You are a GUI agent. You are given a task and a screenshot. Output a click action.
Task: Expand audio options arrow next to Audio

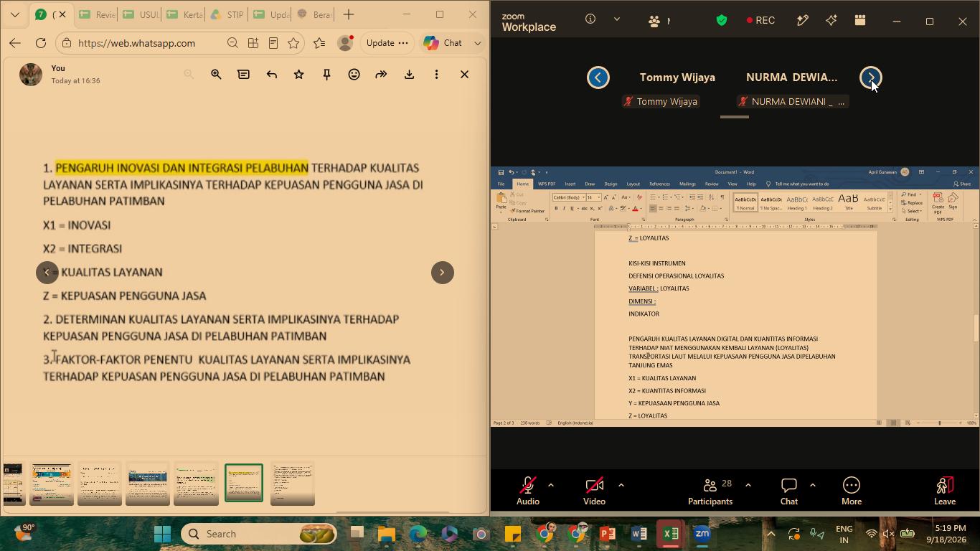tap(551, 485)
